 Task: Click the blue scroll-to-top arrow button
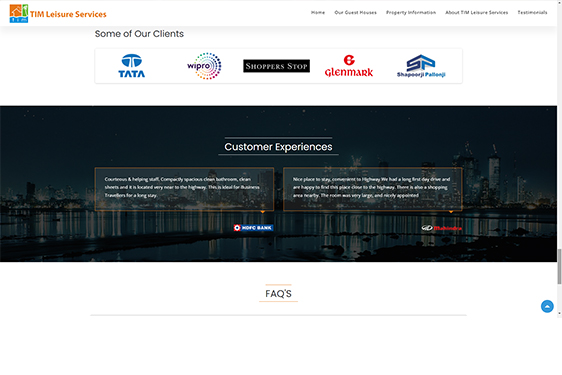547,307
